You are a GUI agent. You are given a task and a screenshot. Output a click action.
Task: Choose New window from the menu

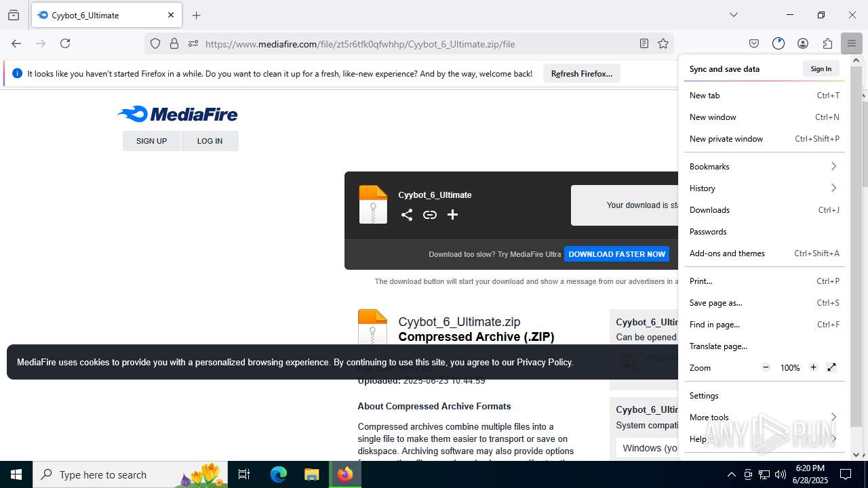pyautogui.click(x=764, y=117)
